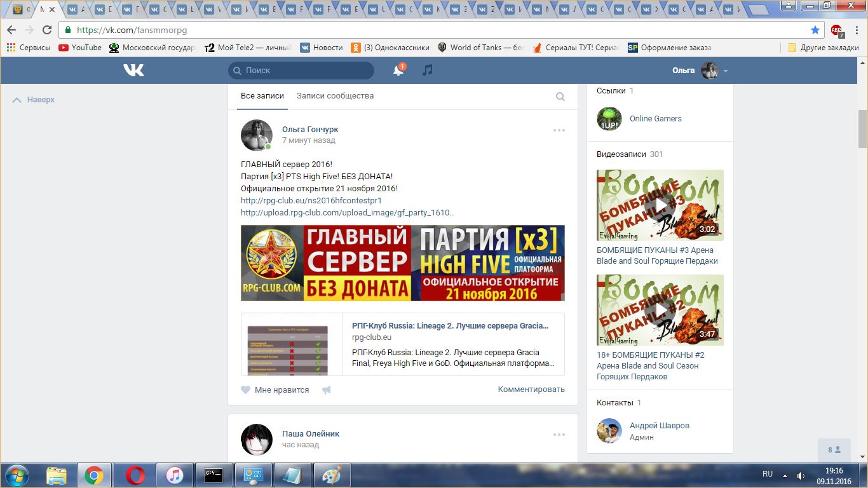Open the Мой Tele2 bookmark
Screen dimensions: 868x488
click(x=248, y=48)
